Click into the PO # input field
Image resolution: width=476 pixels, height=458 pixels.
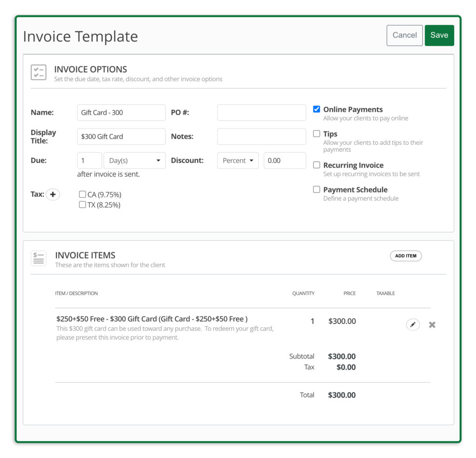(261, 112)
